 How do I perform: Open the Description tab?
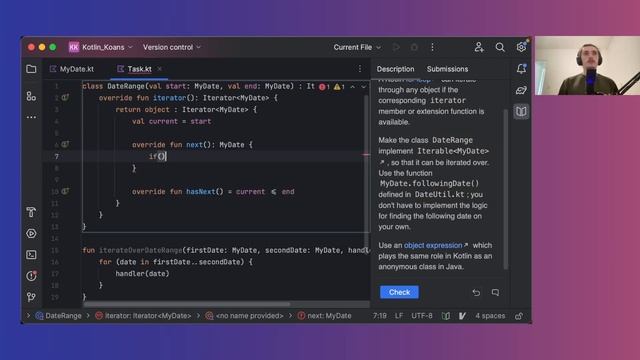(x=395, y=69)
